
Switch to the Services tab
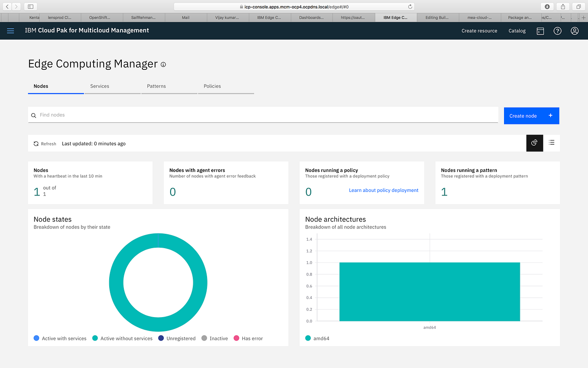[x=100, y=86]
